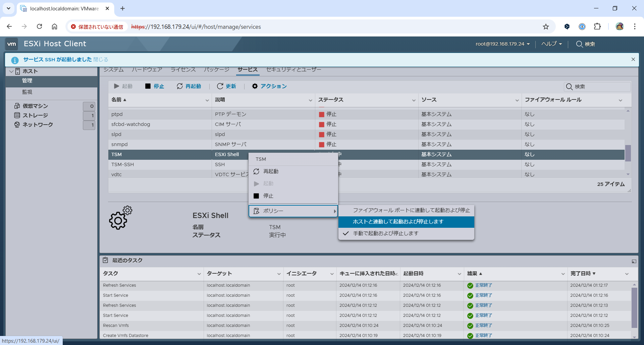Switch to the システム tab

point(113,69)
